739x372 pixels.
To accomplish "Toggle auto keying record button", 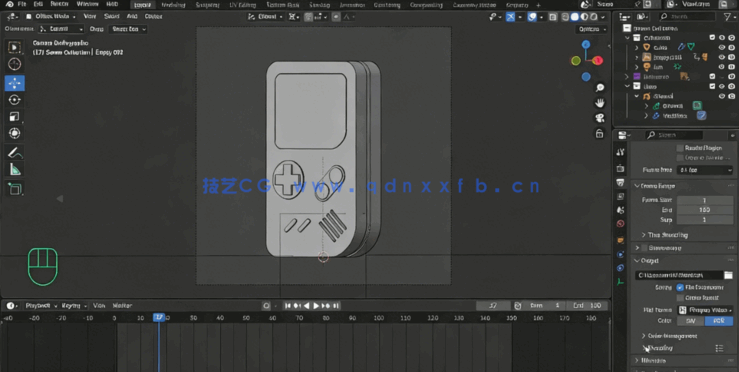I will [x=267, y=306].
